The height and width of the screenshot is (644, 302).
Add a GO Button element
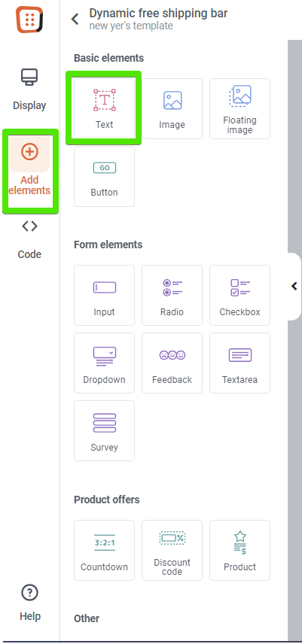point(105,176)
